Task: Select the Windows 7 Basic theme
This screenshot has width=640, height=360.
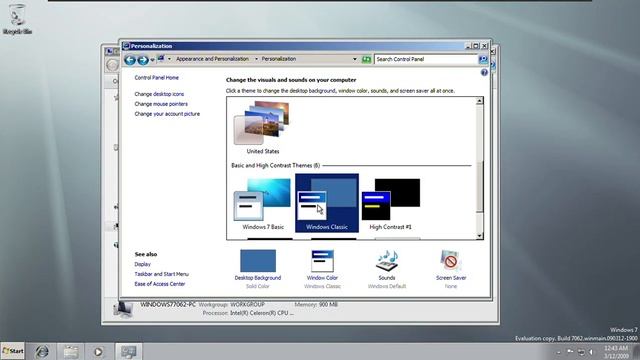Action: (262, 203)
